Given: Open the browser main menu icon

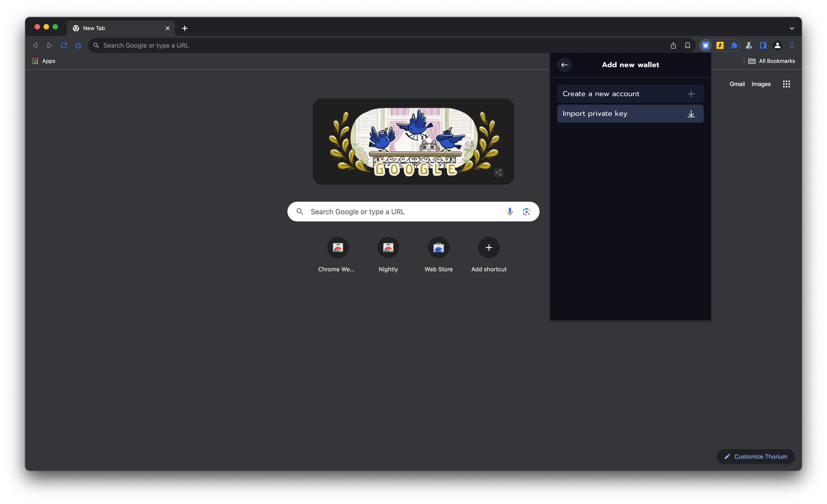Looking at the screenshot, I should (x=792, y=45).
